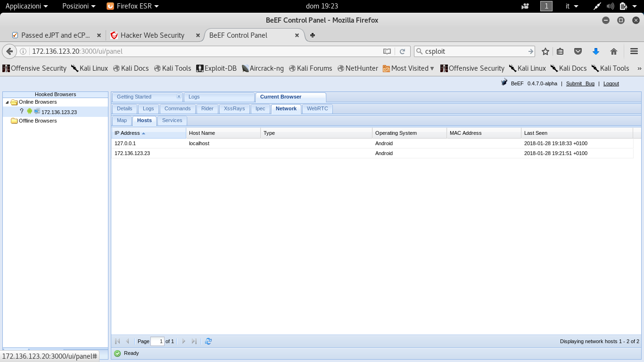The width and height of the screenshot is (644, 362).
Task: Open the Firefox hamburger menu
Action: pyautogui.click(x=634, y=51)
